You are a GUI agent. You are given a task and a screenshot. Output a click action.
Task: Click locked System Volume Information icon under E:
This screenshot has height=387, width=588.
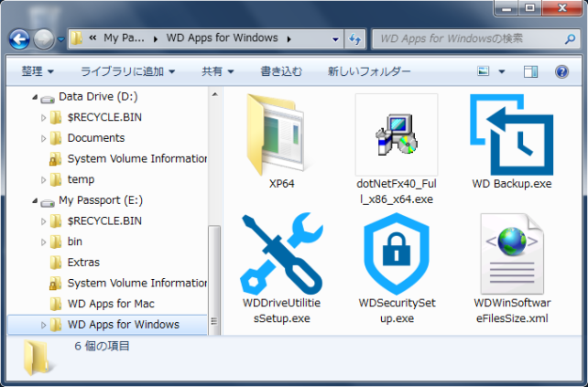click(x=56, y=284)
